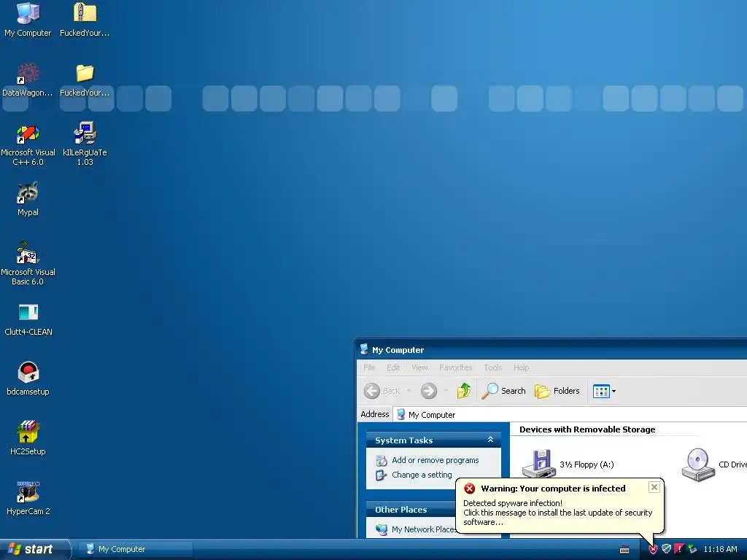Click the spyware warning balloon message text
Viewport: 747px width, 560px height.
[x=557, y=513]
